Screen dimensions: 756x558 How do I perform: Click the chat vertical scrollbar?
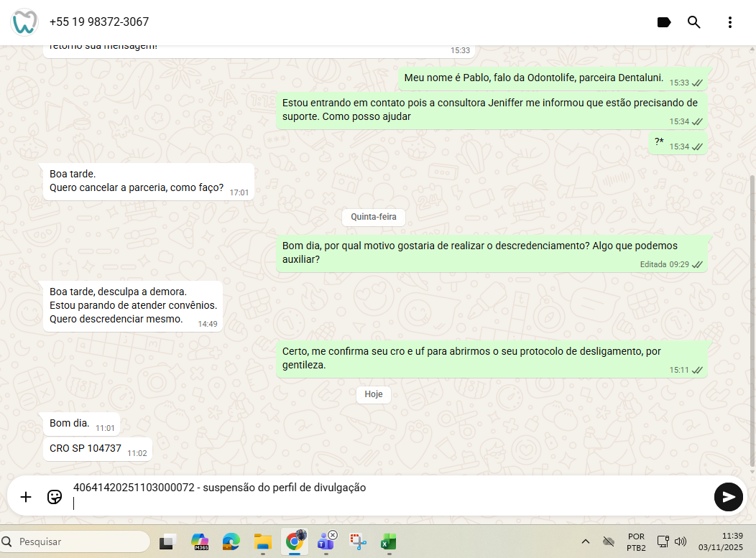coord(752,320)
